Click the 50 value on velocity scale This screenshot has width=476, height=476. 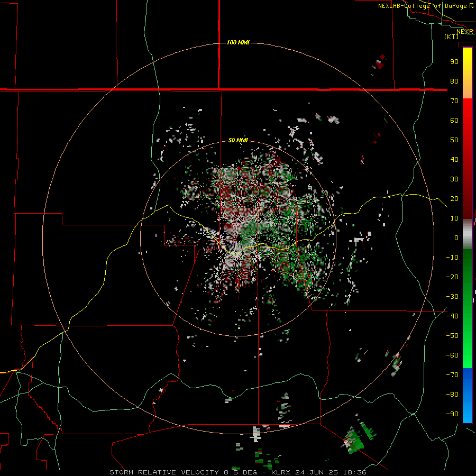coord(454,140)
